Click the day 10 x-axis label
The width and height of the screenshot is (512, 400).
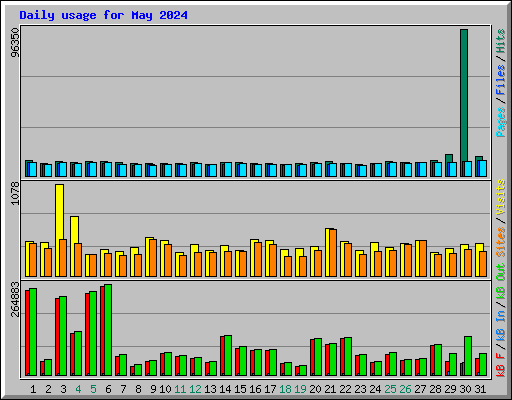[x=165, y=389]
